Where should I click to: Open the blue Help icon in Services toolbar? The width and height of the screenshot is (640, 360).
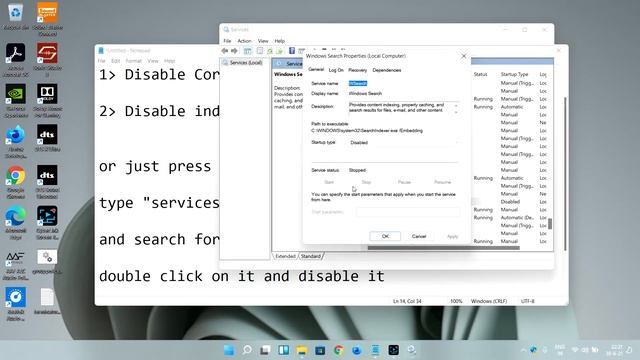pyautogui.click(x=291, y=51)
